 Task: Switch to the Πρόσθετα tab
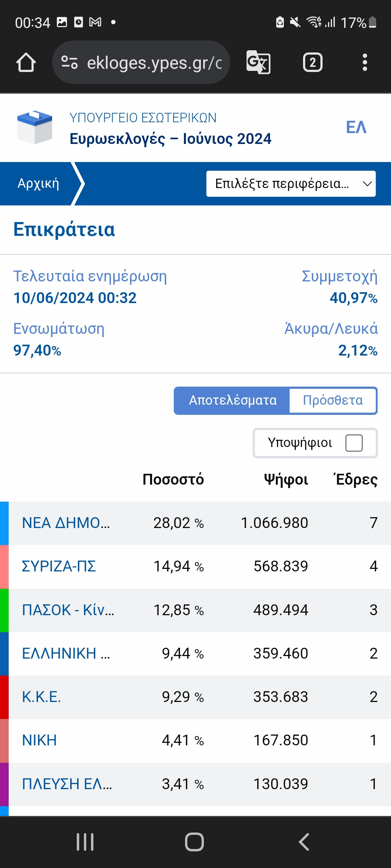click(333, 400)
